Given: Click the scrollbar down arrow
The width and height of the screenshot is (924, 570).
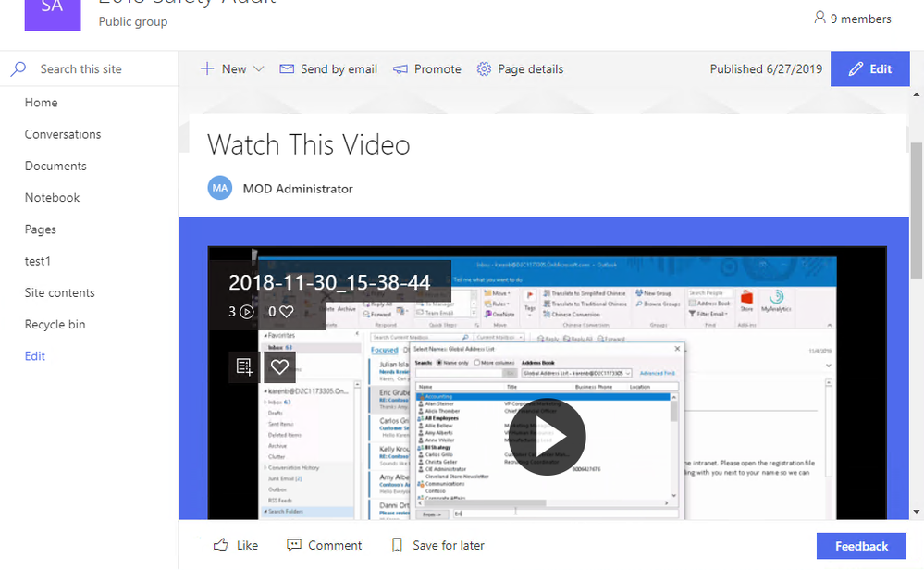Looking at the screenshot, I should (x=917, y=512).
